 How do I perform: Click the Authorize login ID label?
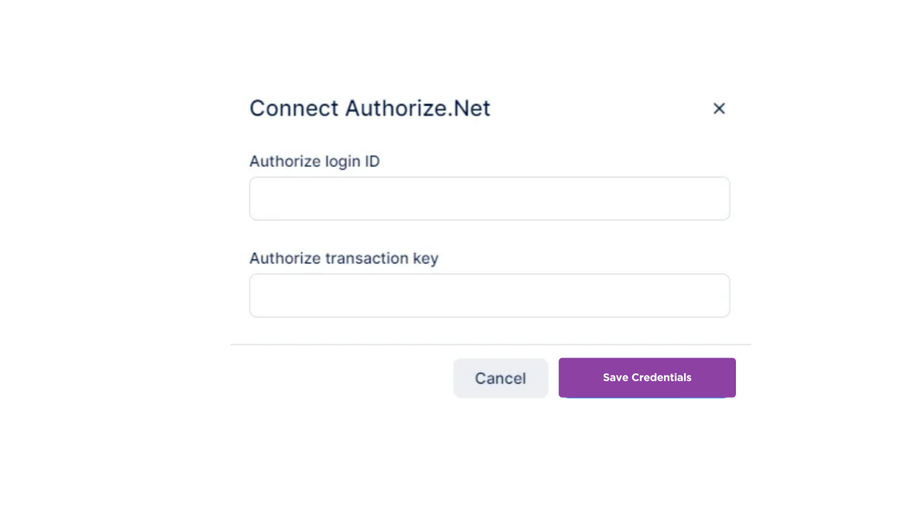pyautogui.click(x=314, y=161)
